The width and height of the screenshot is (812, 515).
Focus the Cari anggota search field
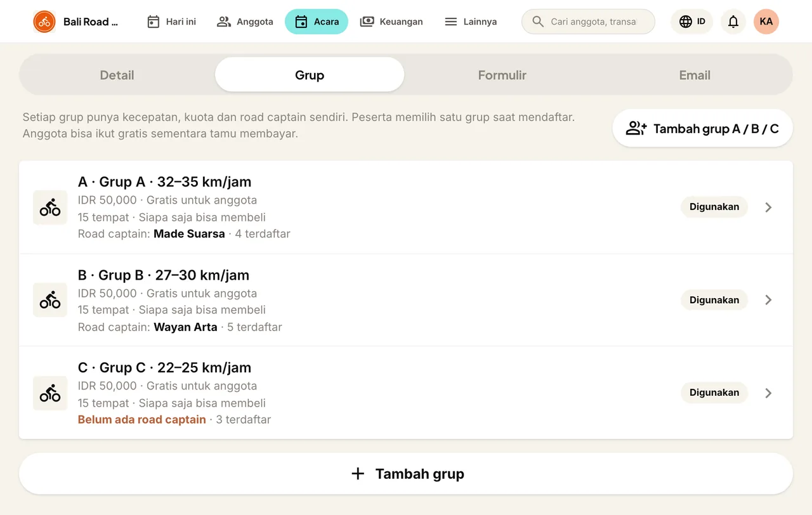click(x=588, y=22)
